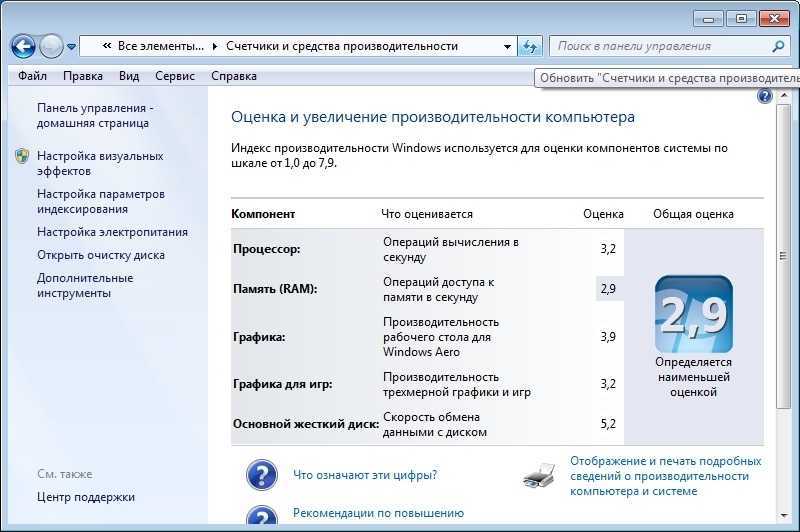Open the Справка menu
Viewport: 800px width, 532px height.
pos(234,76)
